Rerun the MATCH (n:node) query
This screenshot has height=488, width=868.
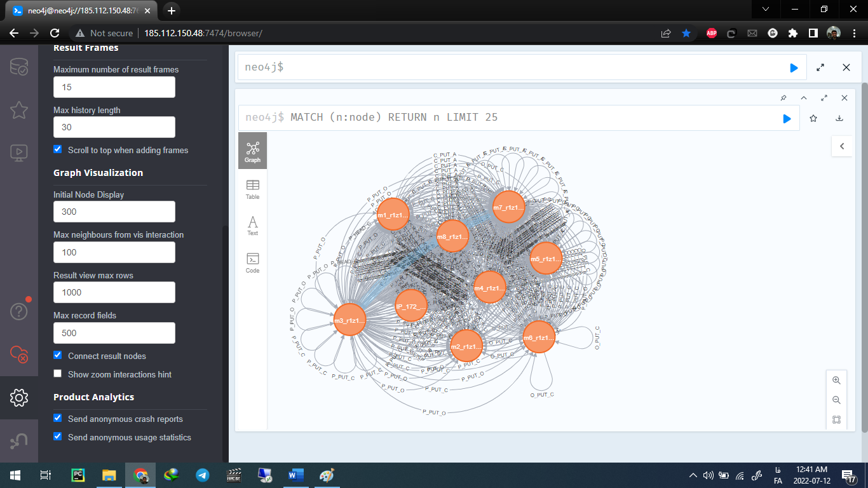click(x=787, y=118)
